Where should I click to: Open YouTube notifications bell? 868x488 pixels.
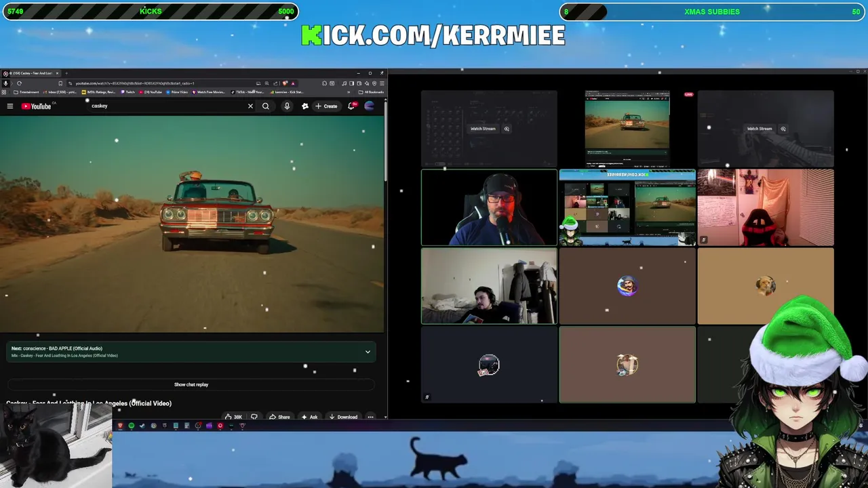351,106
